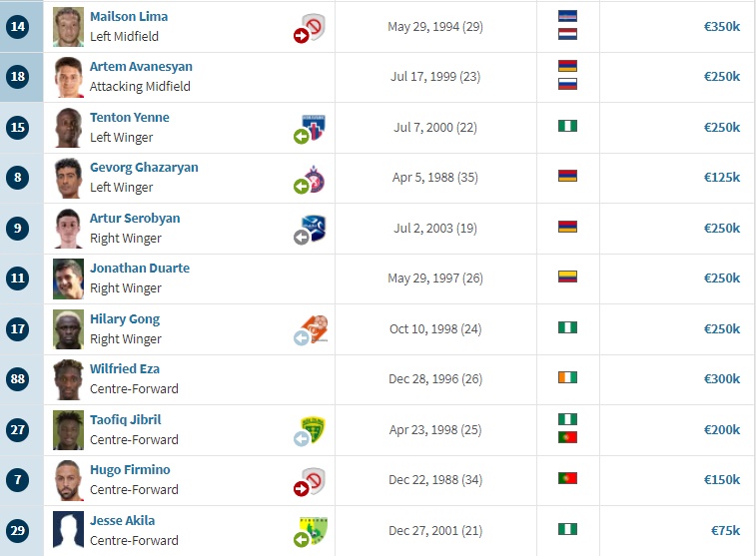Click Mailson Lima's without-club transfer icon
The image size is (756, 556).
tap(310, 28)
